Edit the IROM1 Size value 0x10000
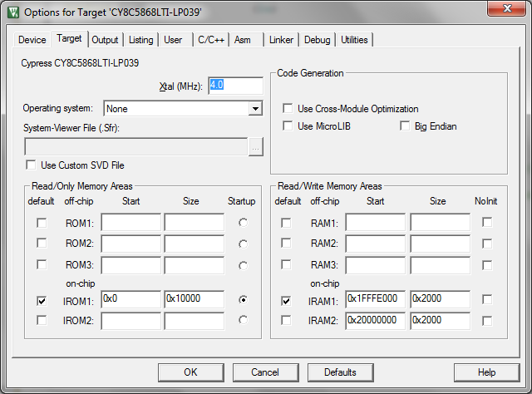 point(195,299)
